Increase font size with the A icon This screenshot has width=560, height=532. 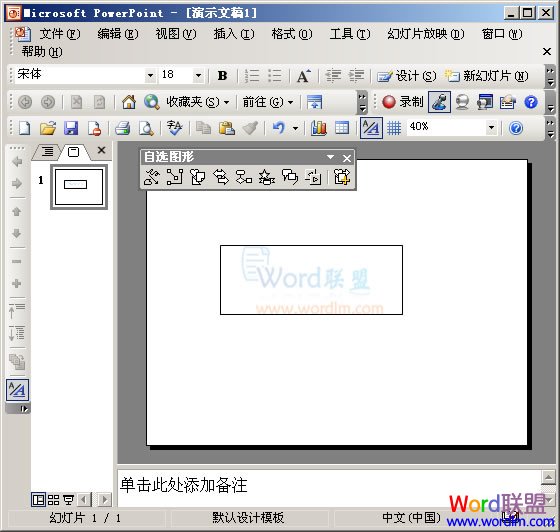[x=304, y=76]
